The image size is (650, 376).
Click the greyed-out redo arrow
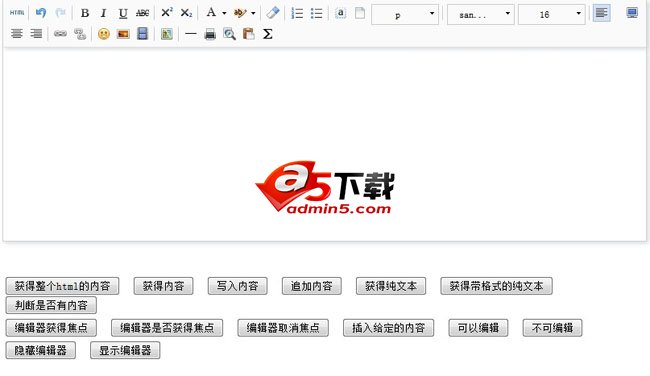pyautogui.click(x=61, y=13)
